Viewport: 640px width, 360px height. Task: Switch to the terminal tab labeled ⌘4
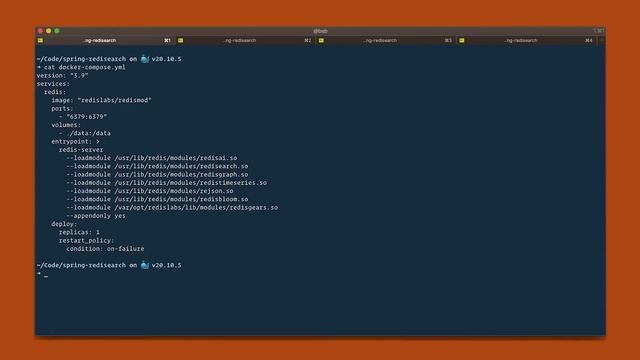[x=527, y=40]
